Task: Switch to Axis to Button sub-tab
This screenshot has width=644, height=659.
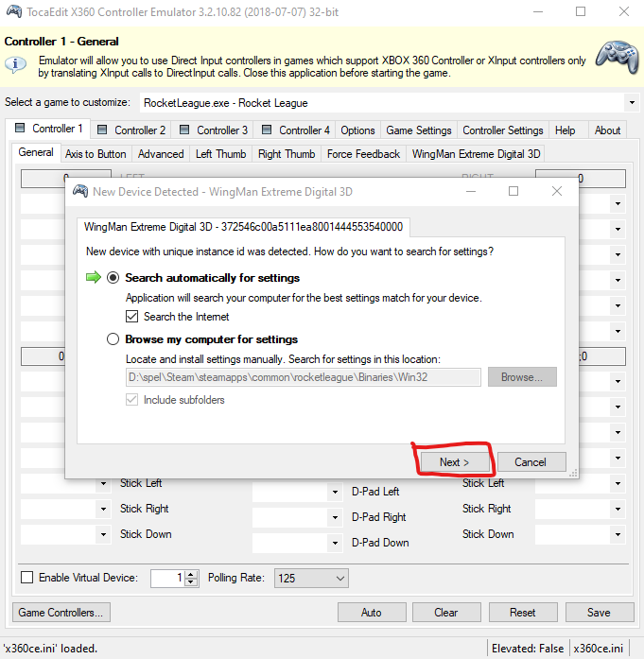Action: pyautogui.click(x=96, y=154)
